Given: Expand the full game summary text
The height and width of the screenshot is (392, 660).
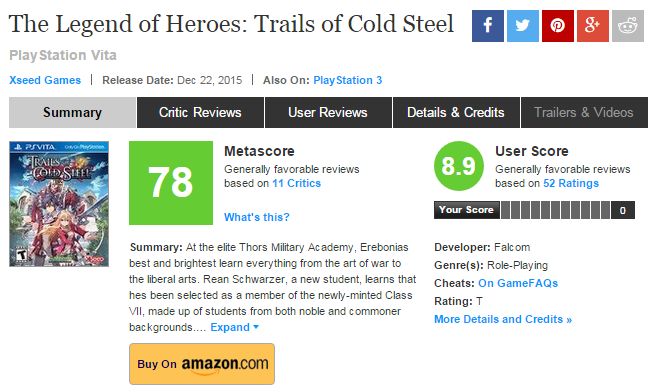Looking at the screenshot, I should pos(234,327).
